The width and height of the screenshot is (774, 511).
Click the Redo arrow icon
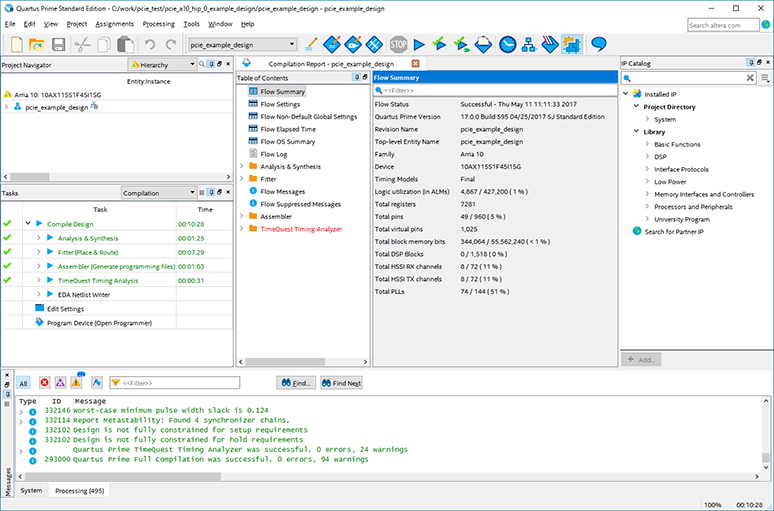click(171, 44)
